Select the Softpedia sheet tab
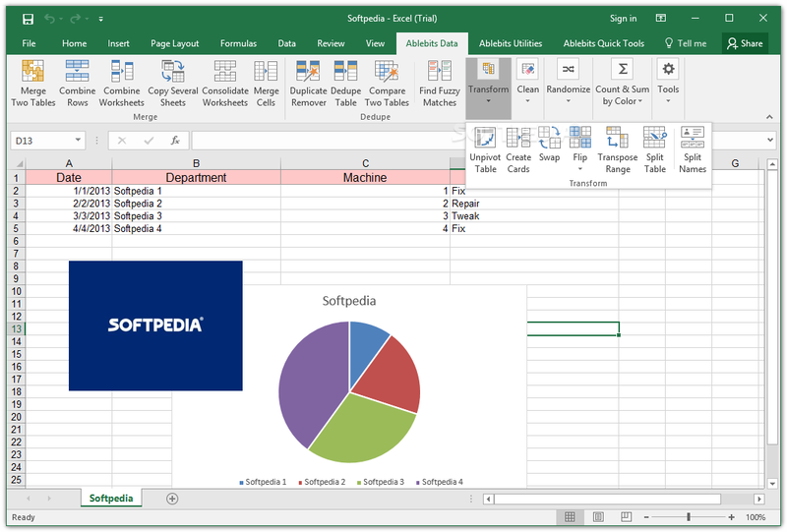Viewport: 787px width, 532px height. tap(111, 499)
